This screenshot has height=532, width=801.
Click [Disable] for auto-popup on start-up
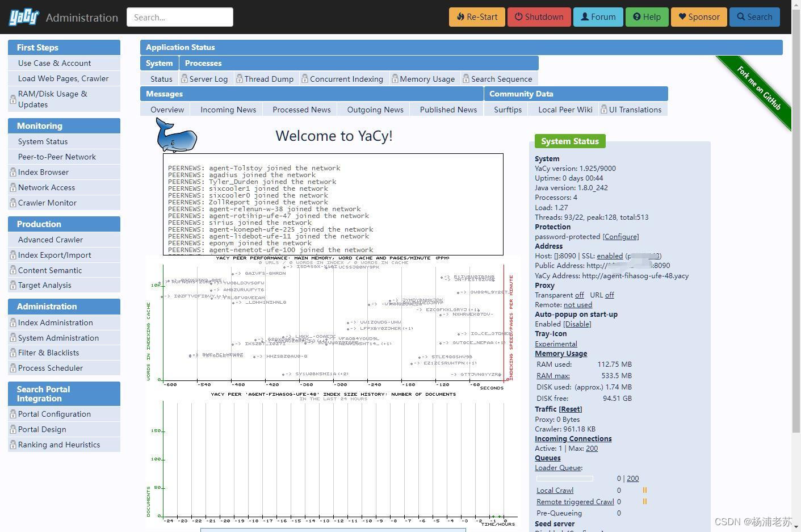click(x=577, y=324)
